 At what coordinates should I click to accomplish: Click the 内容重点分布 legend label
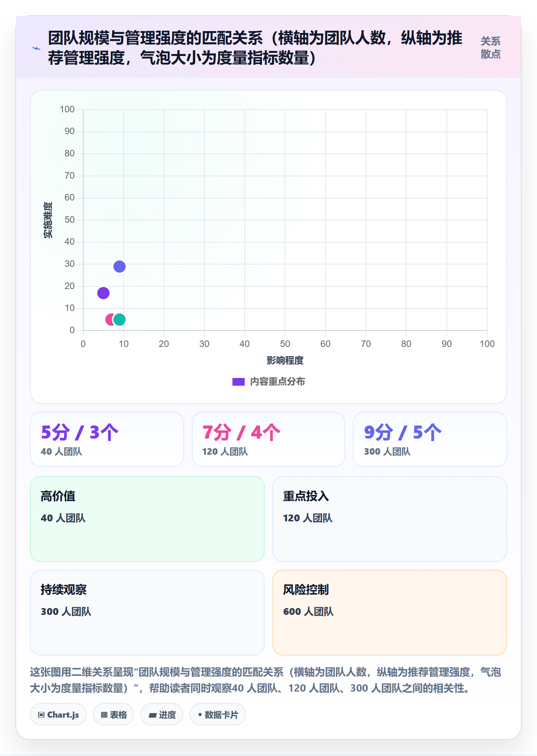pyautogui.click(x=277, y=382)
